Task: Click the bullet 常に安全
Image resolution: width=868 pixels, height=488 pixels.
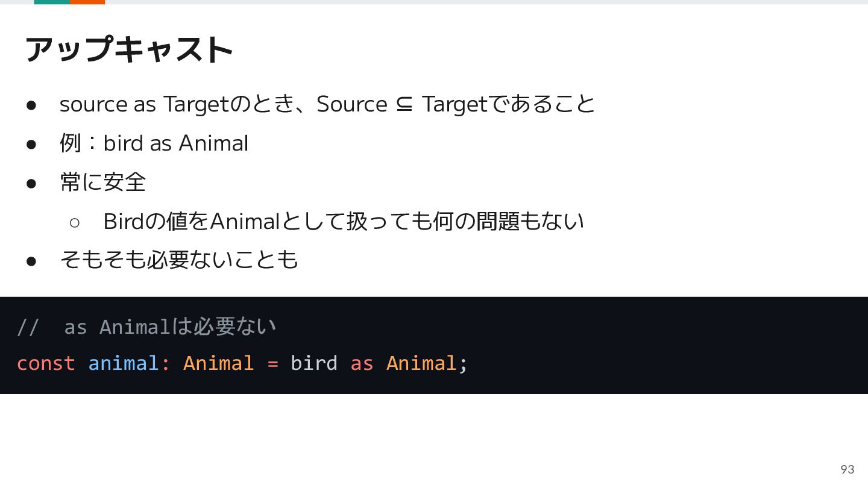Action: pos(103,182)
